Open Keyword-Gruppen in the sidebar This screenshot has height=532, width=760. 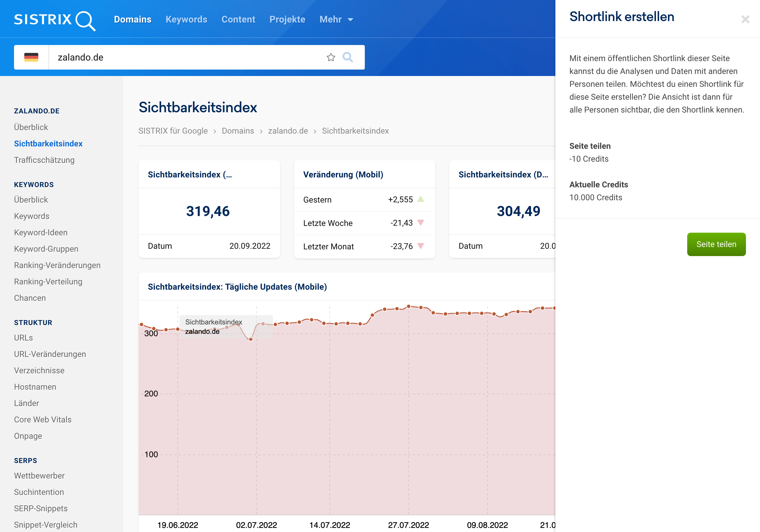[x=46, y=249]
